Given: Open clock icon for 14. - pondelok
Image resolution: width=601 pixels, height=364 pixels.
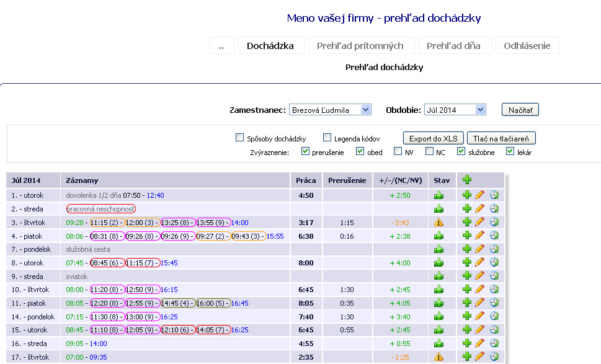Looking at the screenshot, I should click(x=494, y=316).
